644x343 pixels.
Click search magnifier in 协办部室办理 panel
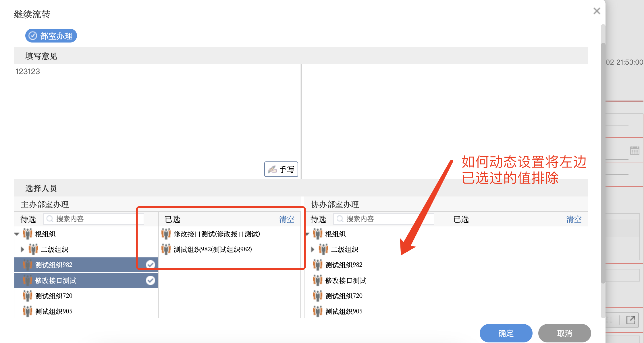(340, 219)
